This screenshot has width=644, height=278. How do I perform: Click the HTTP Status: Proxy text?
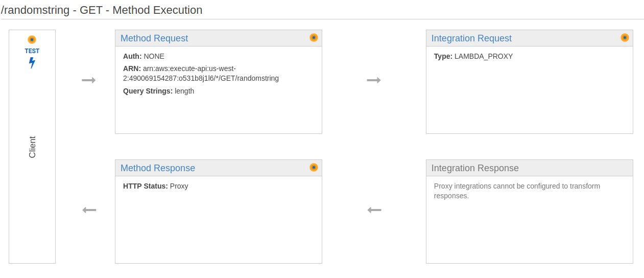click(156, 186)
